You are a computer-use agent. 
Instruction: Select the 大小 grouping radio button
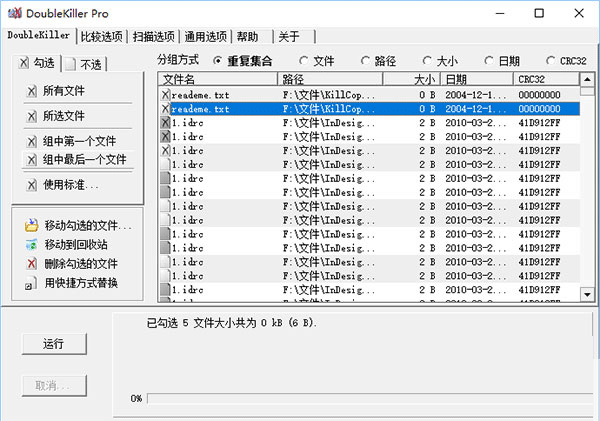[427, 61]
